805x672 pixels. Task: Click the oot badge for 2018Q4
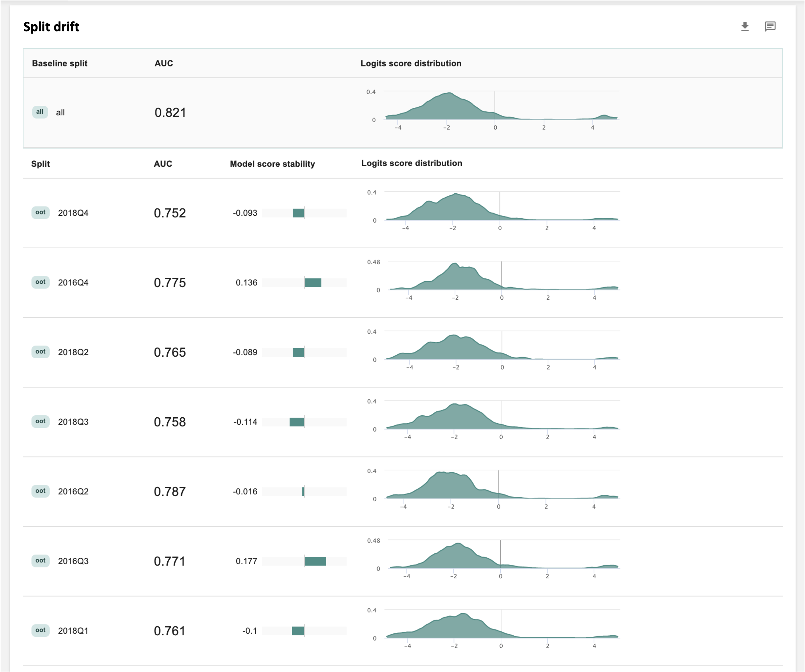click(40, 213)
